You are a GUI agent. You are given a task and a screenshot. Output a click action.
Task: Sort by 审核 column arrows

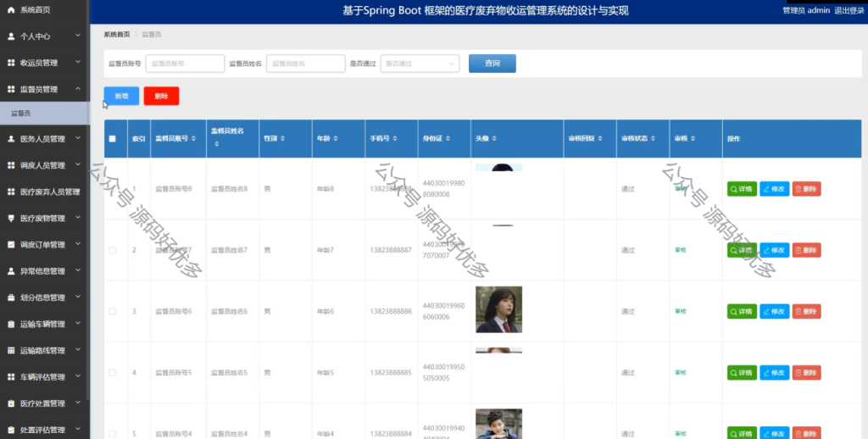693,138
